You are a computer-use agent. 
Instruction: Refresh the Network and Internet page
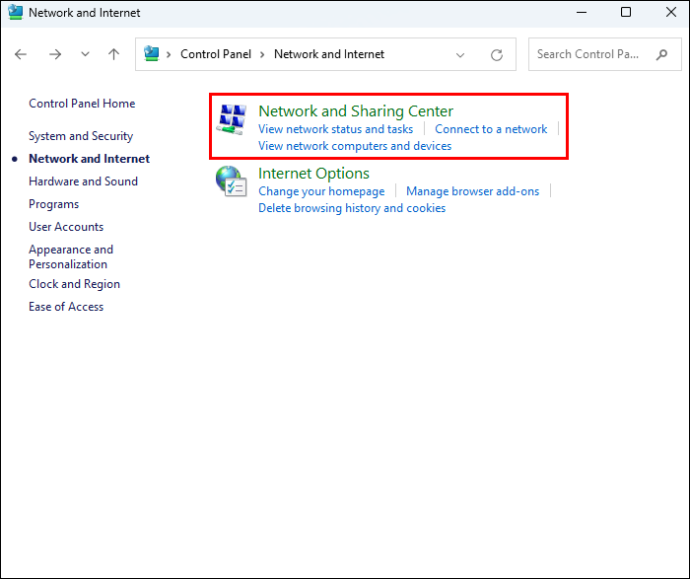(497, 55)
